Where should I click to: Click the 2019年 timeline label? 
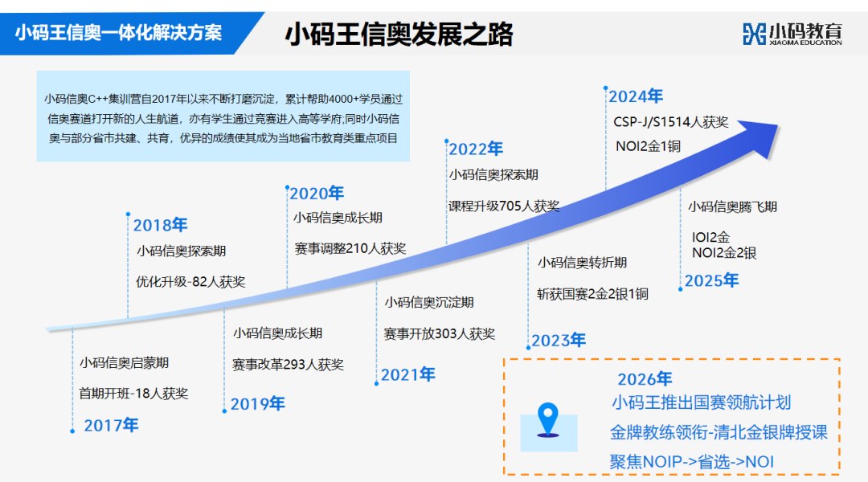pyautogui.click(x=257, y=404)
